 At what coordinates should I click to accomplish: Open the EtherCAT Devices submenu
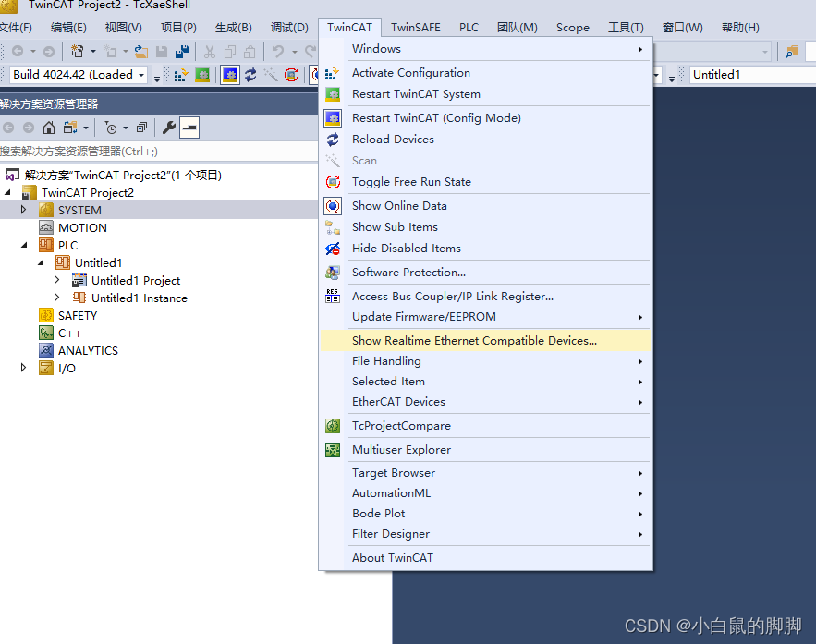pos(485,402)
